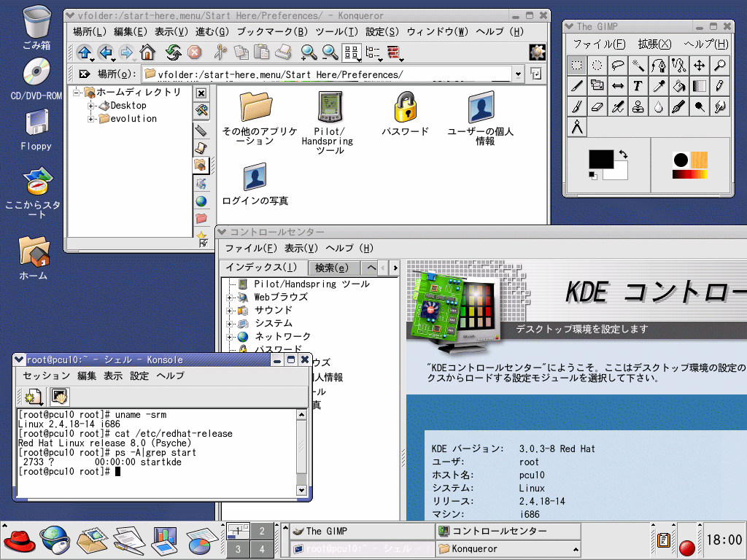Switch to virtual desktop 4

click(x=262, y=549)
